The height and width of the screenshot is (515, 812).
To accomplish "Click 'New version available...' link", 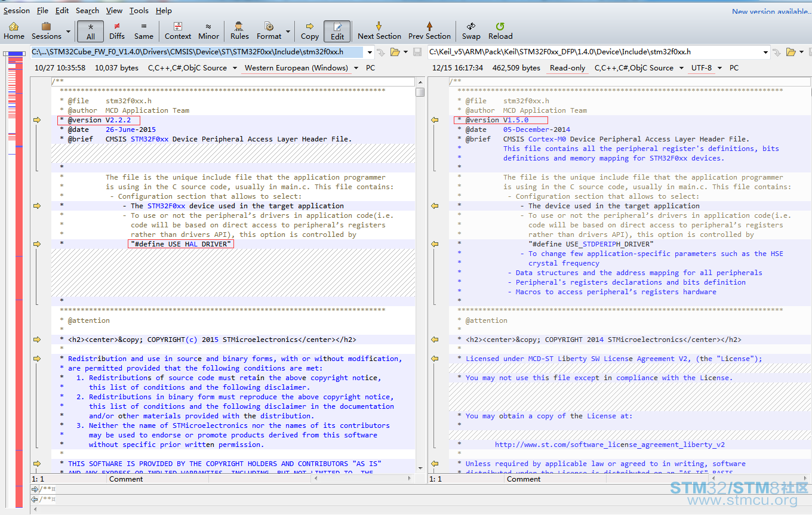I will (771, 11).
